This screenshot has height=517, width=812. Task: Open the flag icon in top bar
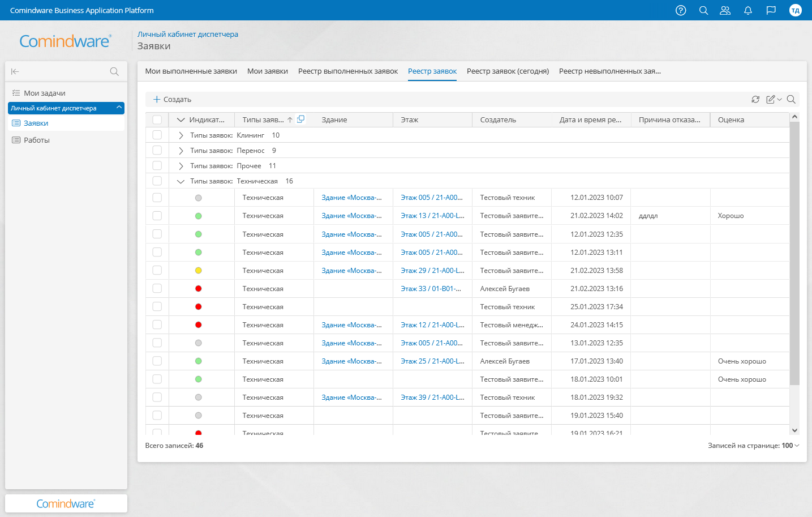point(771,10)
